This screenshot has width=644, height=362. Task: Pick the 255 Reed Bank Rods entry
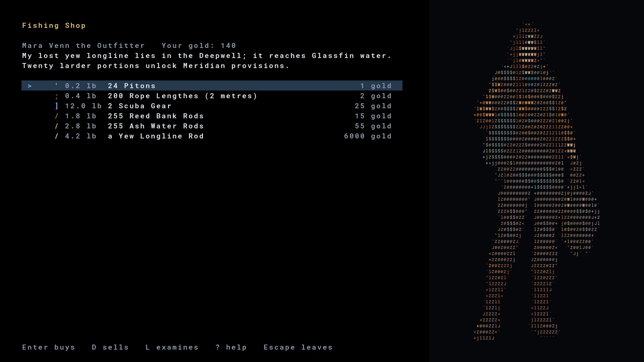[x=212, y=116]
